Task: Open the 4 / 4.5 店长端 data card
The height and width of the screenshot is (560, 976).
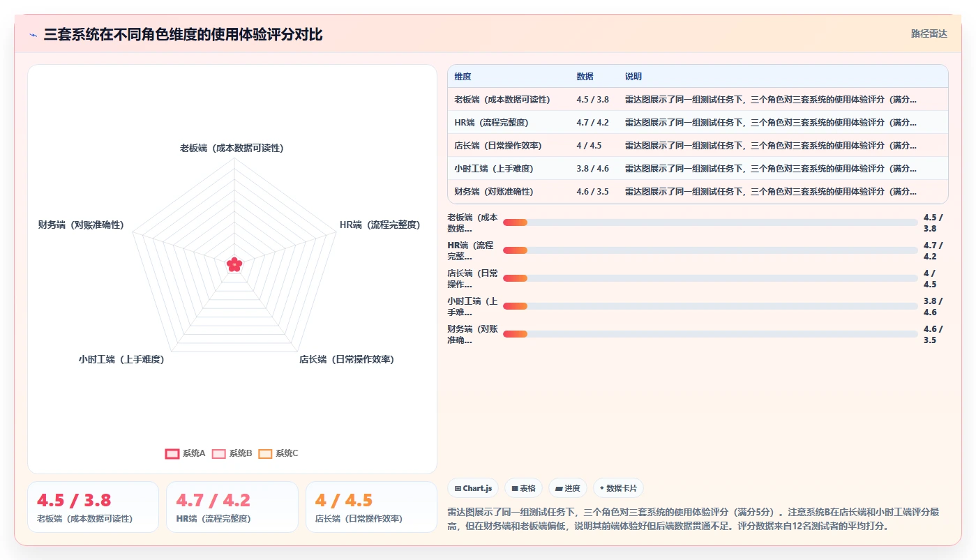Action: coord(371,507)
